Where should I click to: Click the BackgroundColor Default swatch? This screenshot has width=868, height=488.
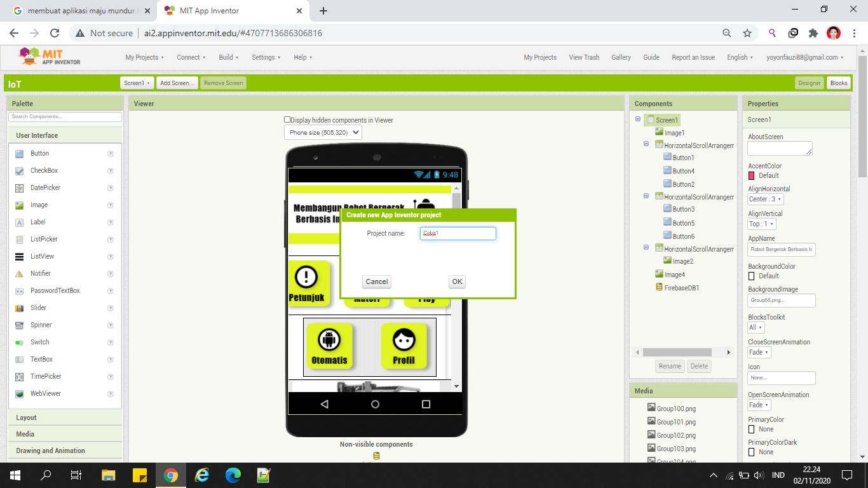[752, 276]
